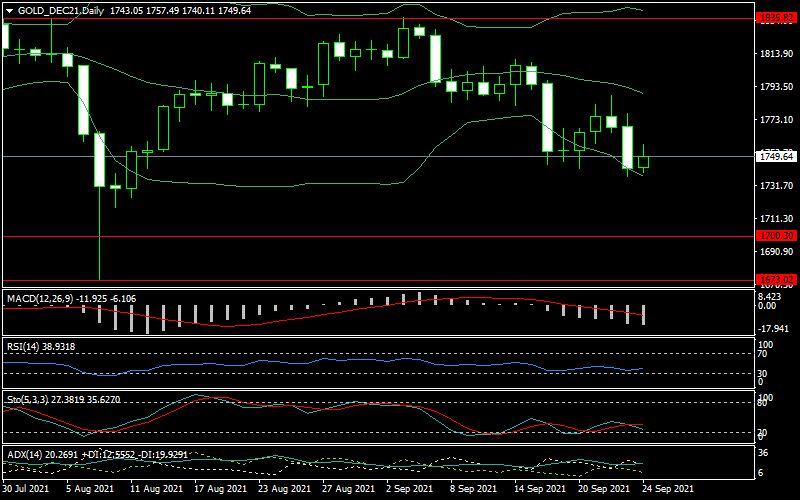Viewport: 800px width, 500px height.
Task: Click the RSI(14) indicator label
Action: 24,346
